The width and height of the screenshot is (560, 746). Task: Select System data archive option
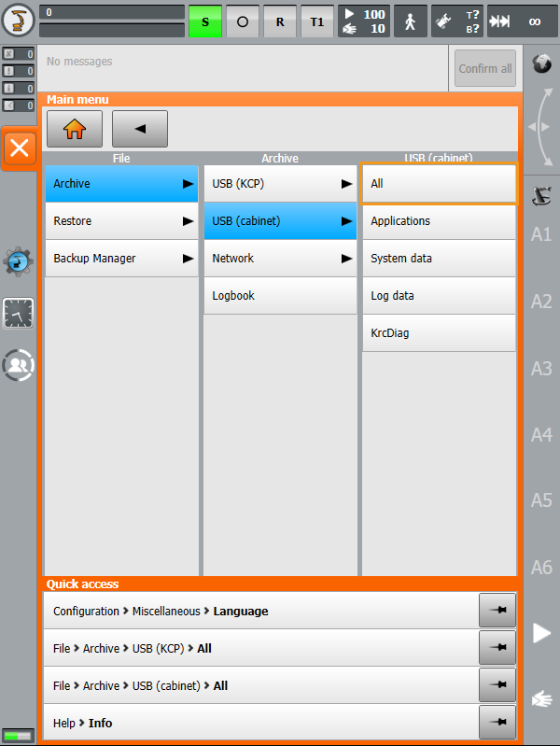[x=439, y=259]
